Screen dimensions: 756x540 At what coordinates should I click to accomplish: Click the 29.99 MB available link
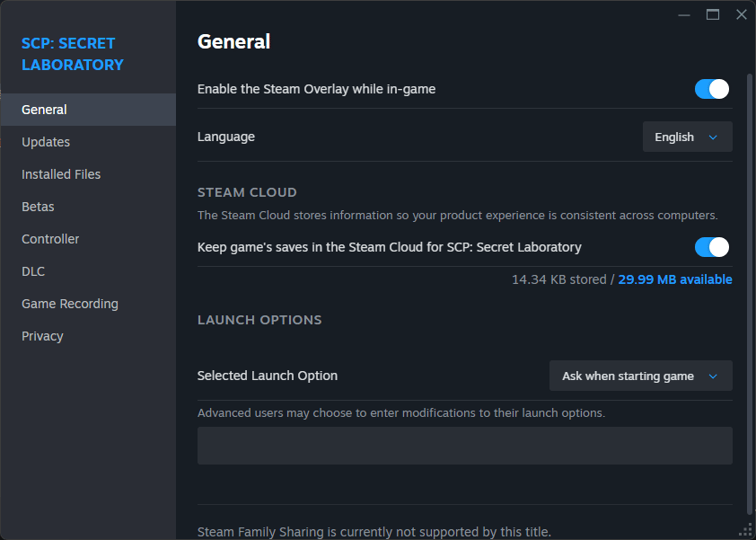(675, 279)
